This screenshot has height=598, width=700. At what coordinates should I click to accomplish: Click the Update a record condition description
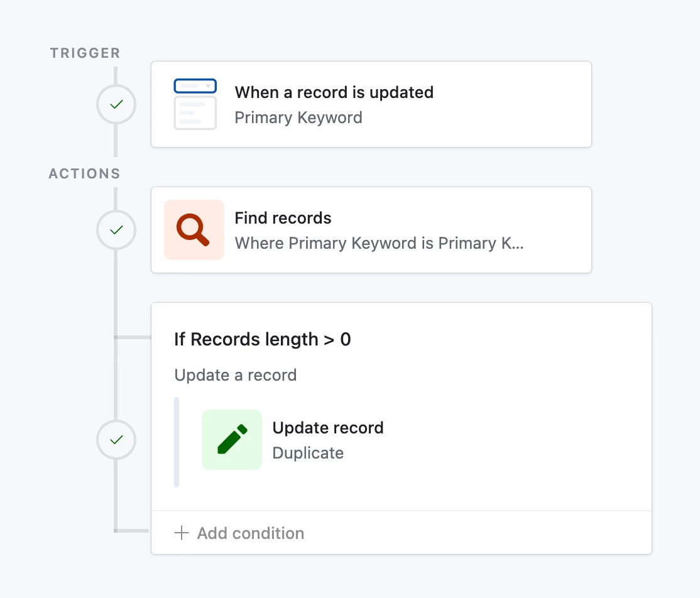236,375
